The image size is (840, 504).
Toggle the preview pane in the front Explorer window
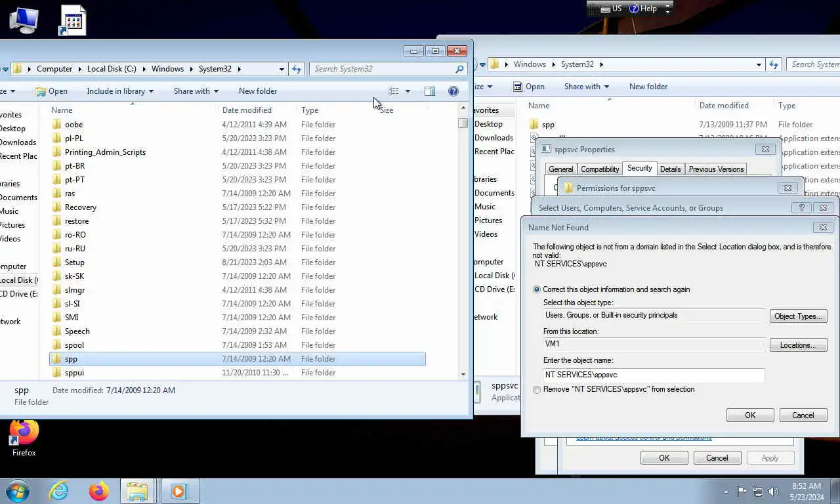click(x=430, y=91)
